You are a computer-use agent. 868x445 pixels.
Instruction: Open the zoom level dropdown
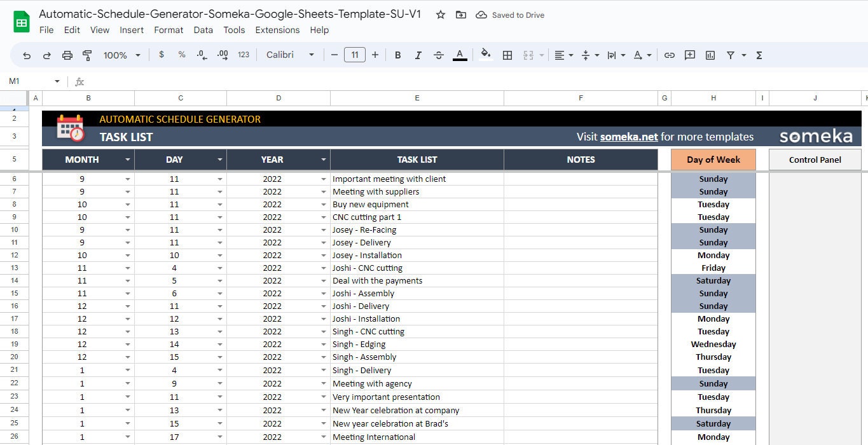coord(120,55)
